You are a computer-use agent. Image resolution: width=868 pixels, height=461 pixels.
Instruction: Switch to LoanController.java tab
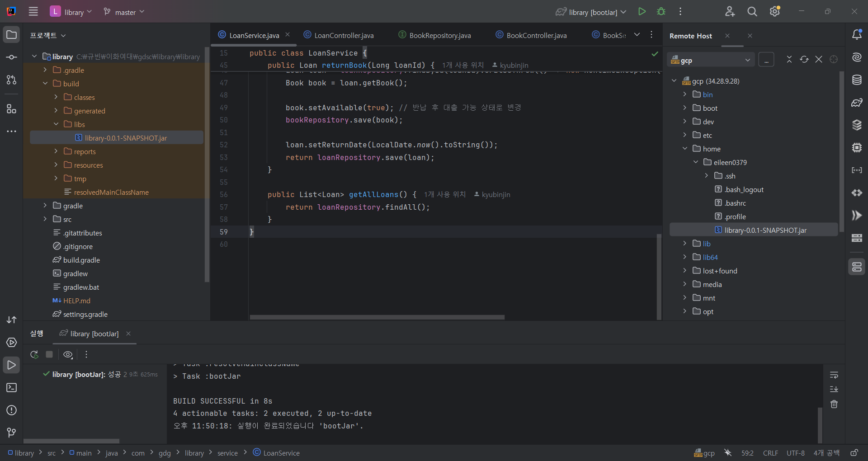tap(339, 35)
